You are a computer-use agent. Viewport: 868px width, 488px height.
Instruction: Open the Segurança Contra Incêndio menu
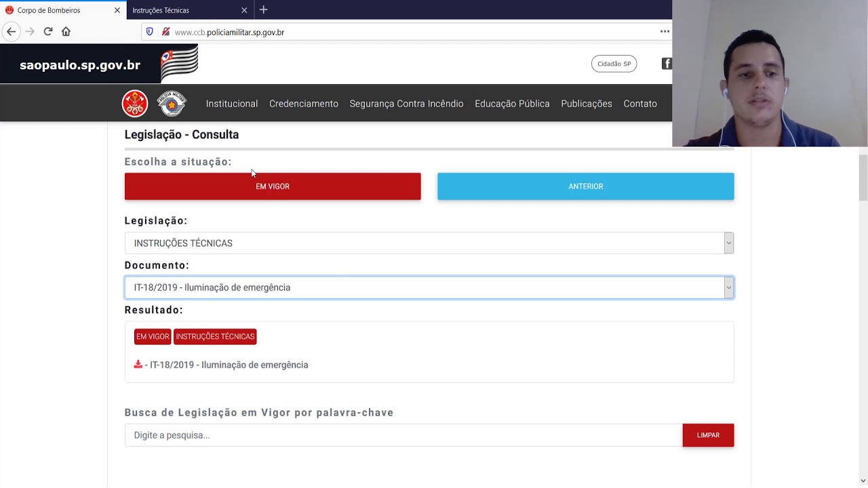406,104
